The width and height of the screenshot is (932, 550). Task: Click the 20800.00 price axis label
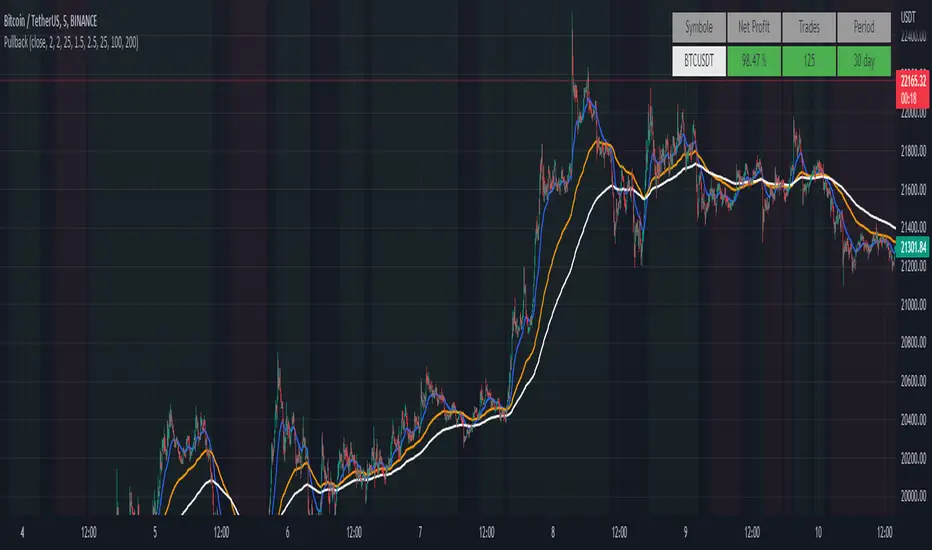913,342
